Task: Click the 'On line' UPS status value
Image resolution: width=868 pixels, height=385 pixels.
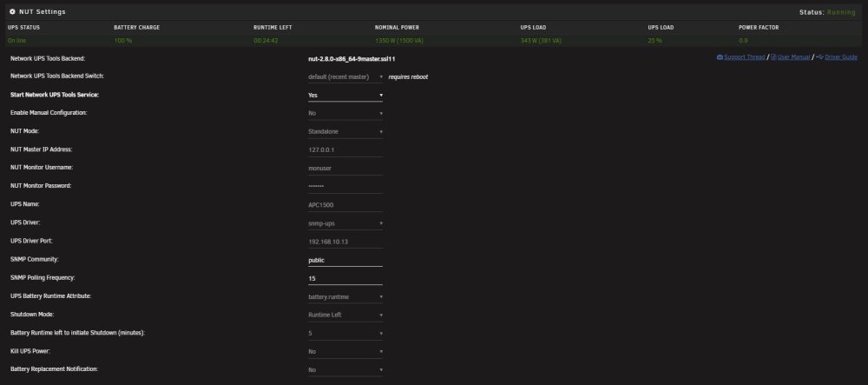Action: pos(16,41)
